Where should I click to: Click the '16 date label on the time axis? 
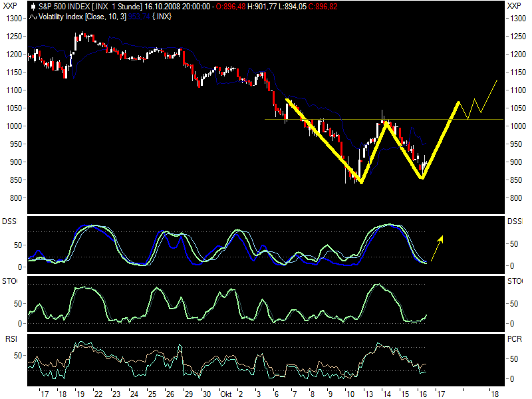422,394
